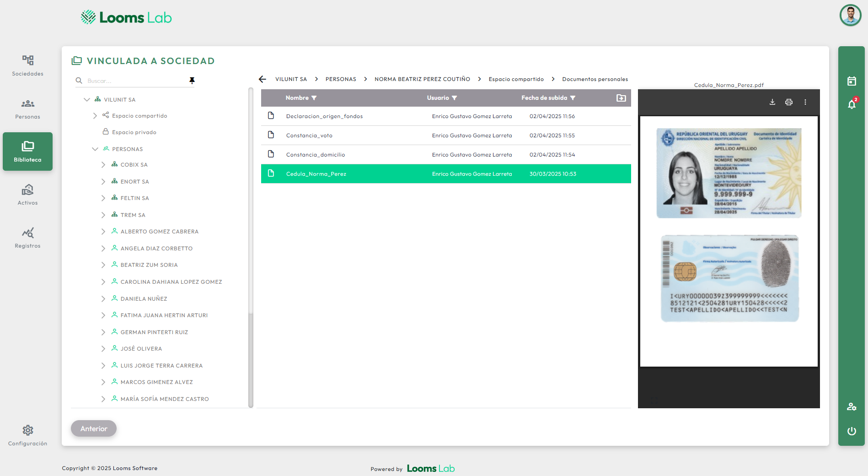This screenshot has width=868, height=476.
Task: Print the previewed PDF document
Action: tap(788, 102)
